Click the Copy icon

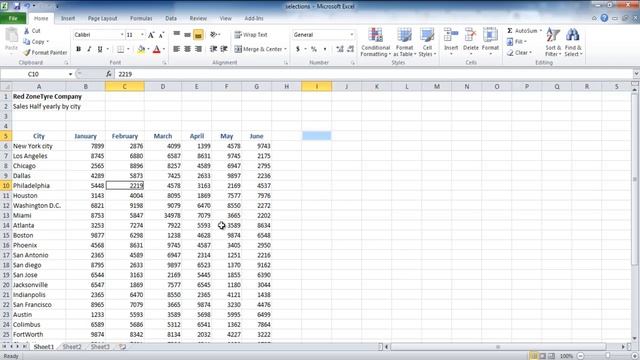27,42
